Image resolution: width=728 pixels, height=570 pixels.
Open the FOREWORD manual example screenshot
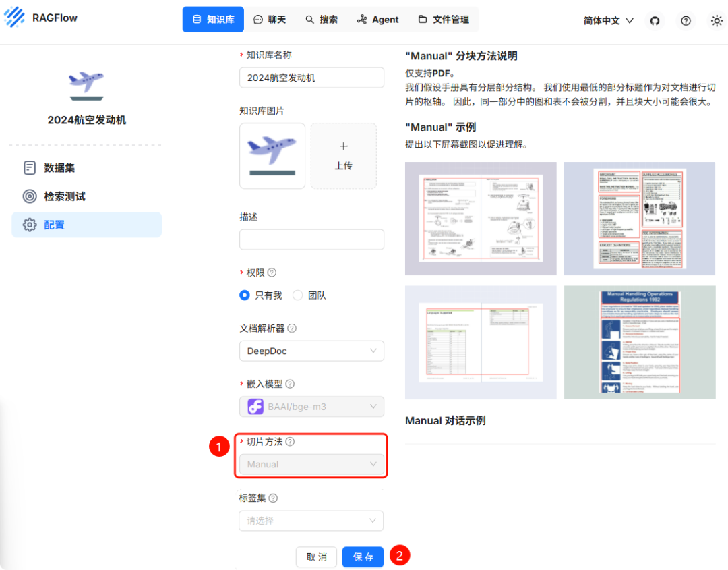coord(639,219)
